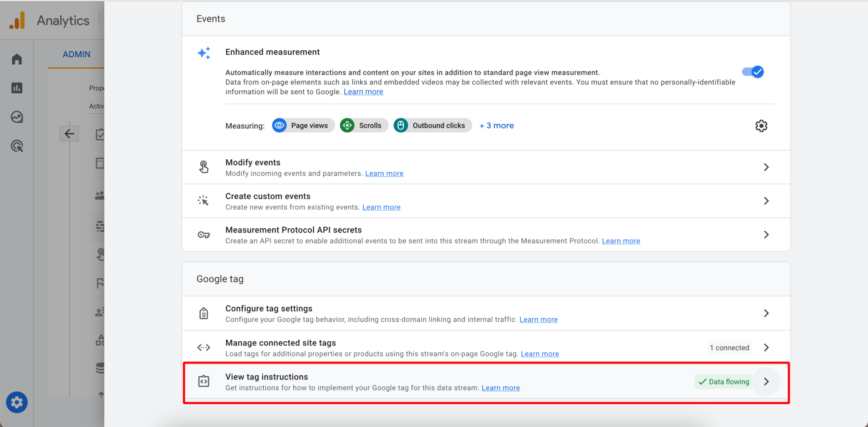Click the '1 connected' chip
This screenshot has width=868, height=427.
tap(729, 347)
